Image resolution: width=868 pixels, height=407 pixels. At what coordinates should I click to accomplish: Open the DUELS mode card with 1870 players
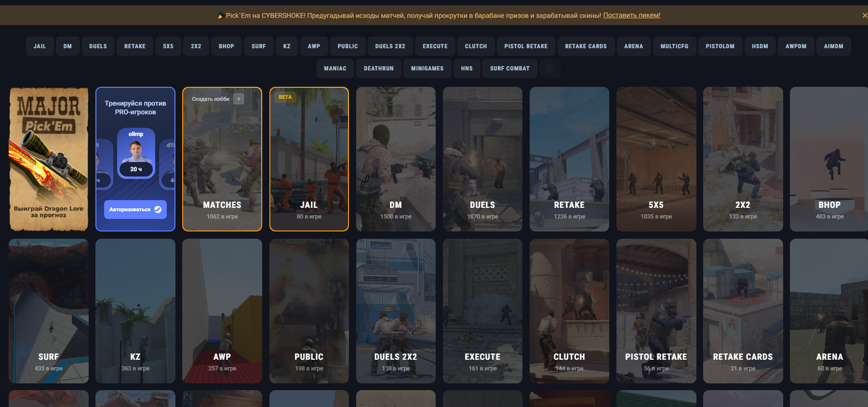click(x=482, y=159)
